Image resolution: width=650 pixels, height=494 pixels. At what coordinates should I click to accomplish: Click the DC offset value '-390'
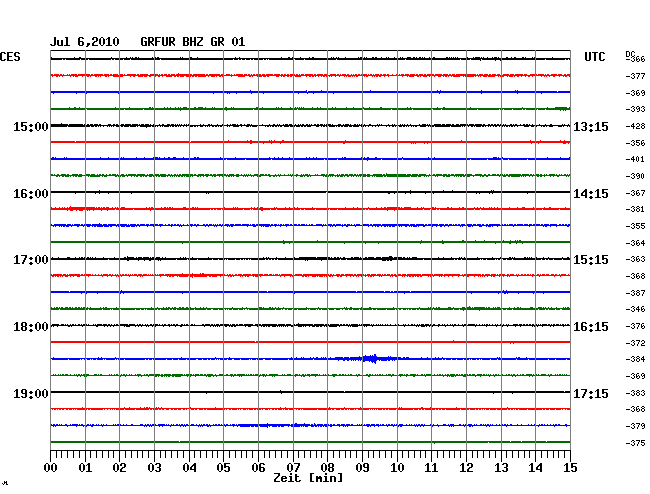635,176
